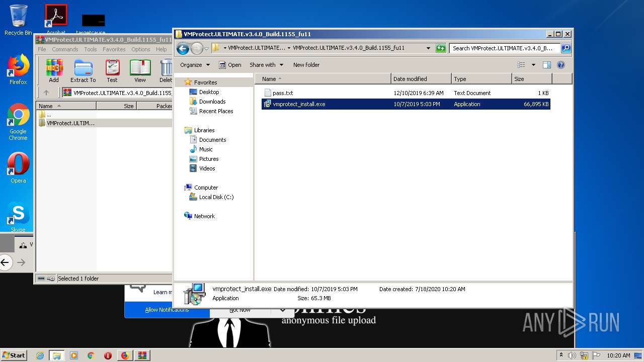Viewport: 644px width, 362px height.
Task: Click taskbar clock 10:20 AM
Action: coord(618,355)
